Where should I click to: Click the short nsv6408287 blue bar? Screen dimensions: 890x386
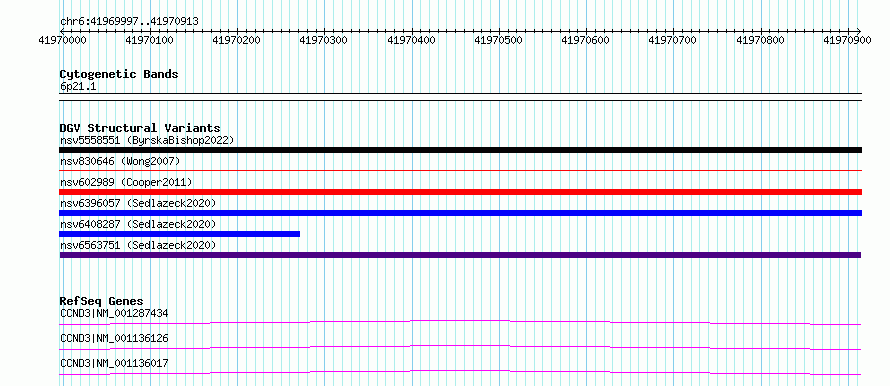tap(179, 234)
